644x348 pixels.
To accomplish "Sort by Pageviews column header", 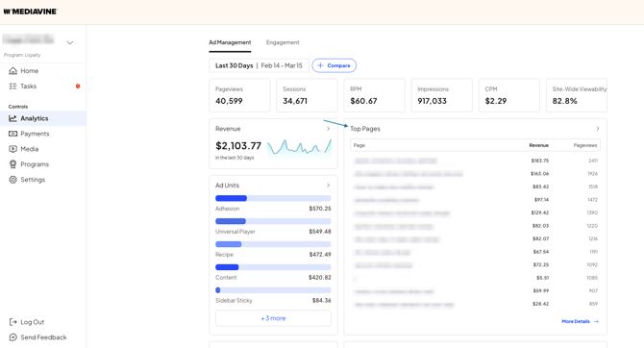I will (x=585, y=145).
